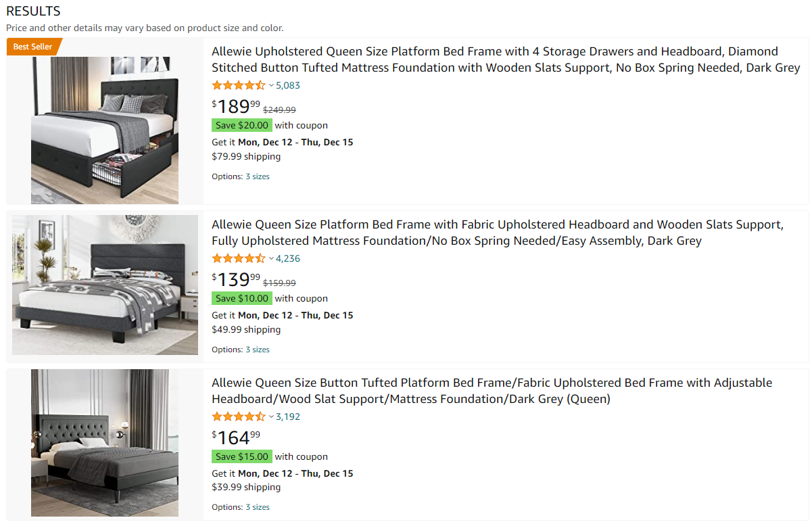812x522 pixels.
Task: Click the star rating of the 4 Storage Drawers bed
Action: (x=239, y=85)
